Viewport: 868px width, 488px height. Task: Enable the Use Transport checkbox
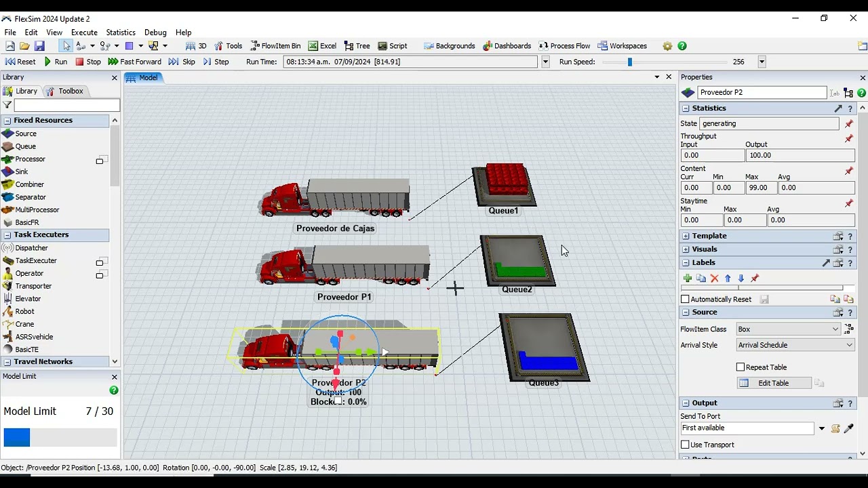tap(685, 445)
